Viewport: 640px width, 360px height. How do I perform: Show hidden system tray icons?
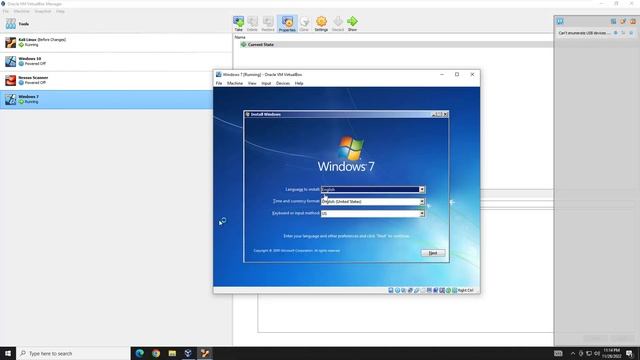point(573,353)
